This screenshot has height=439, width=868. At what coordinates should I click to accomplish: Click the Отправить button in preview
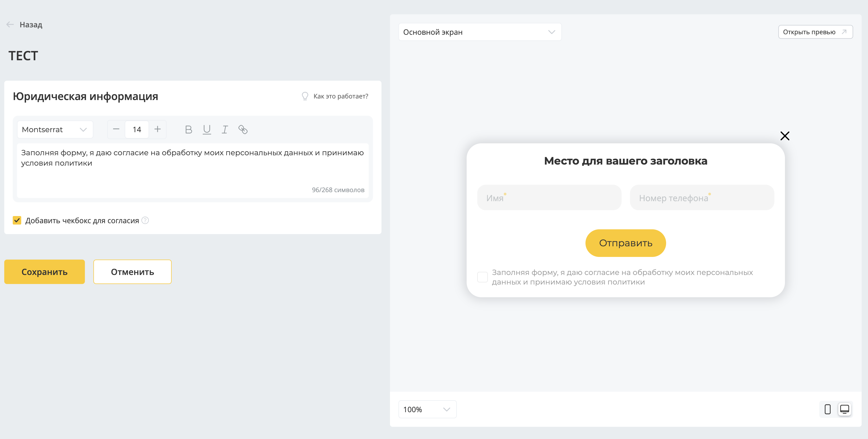coord(625,243)
